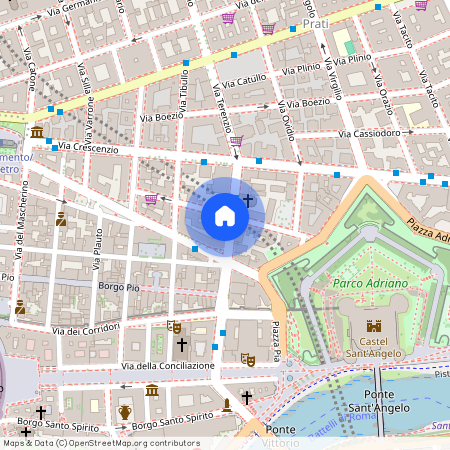Click the Via Plauto label
This screenshot has width=450, height=450.
pyautogui.click(x=97, y=249)
